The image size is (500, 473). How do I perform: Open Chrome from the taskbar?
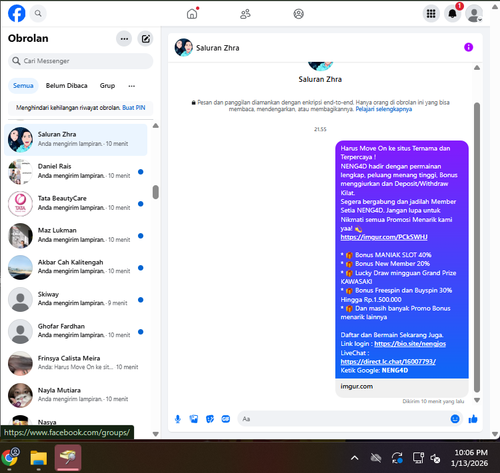pyautogui.click(x=10, y=457)
